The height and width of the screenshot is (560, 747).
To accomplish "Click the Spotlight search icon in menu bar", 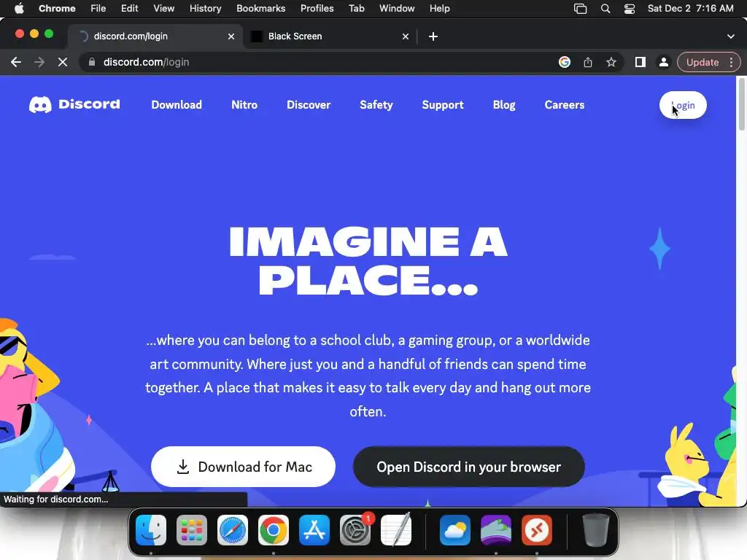I will (605, 9).
